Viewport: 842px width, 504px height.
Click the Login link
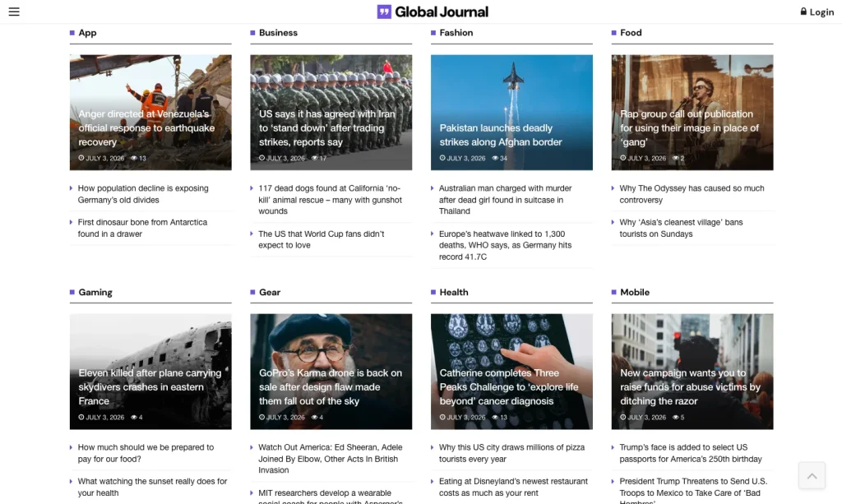click(821, 12)
